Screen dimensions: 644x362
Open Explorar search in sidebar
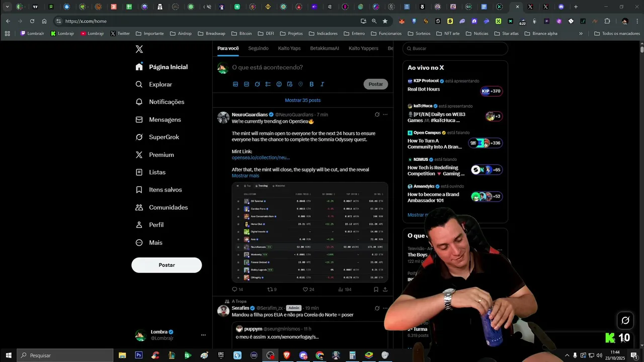tap(154, 84)
